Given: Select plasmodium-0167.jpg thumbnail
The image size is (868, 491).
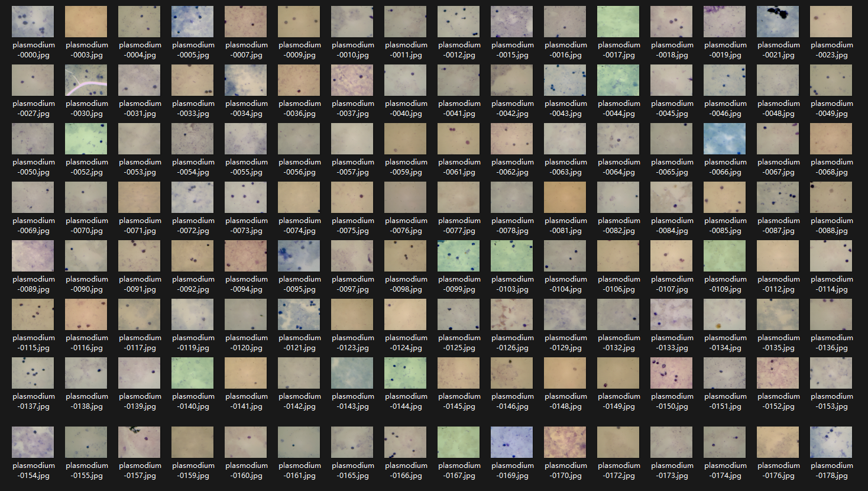Looking at the screenshot, I should tap(459, 442).
